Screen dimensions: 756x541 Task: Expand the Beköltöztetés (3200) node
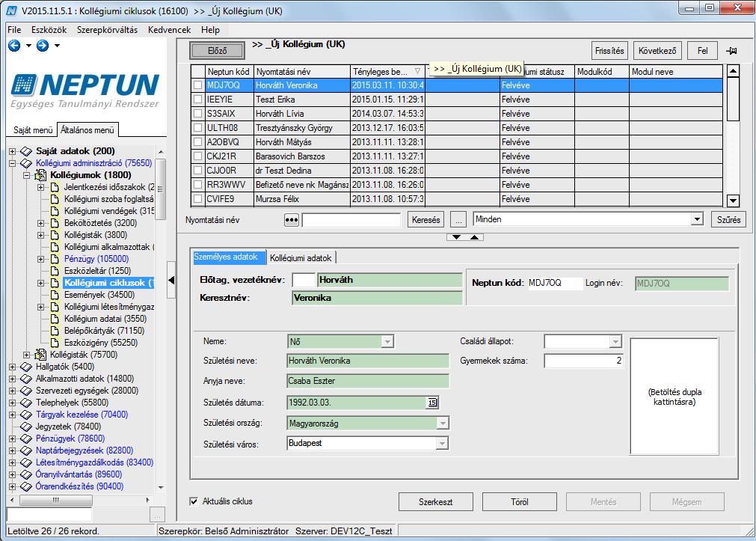[x=41, y=223]
